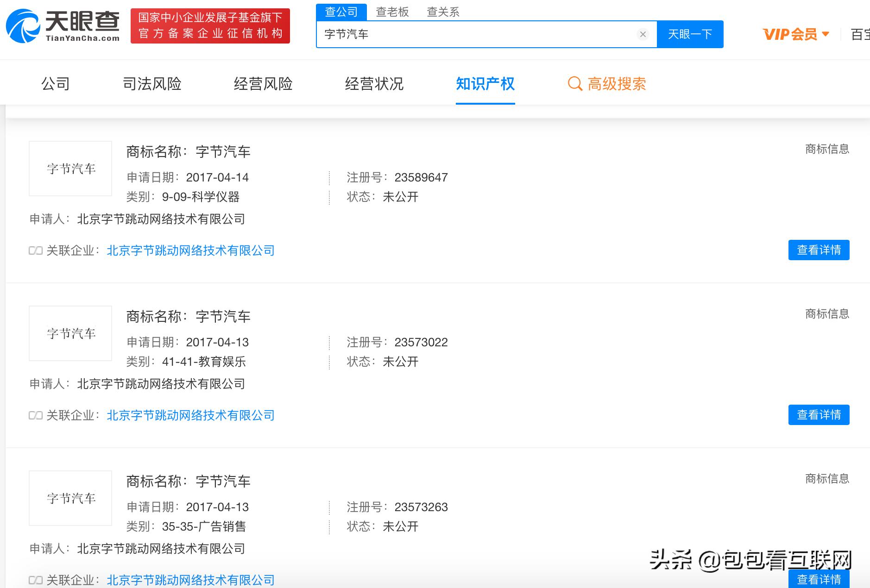870x588 pixels.
Task: Switch to the 查关系 tab
Action: tap(443, 12)
